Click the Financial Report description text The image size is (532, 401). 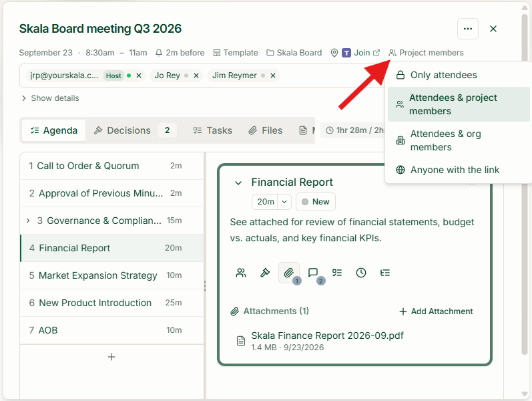pos(352,230)
